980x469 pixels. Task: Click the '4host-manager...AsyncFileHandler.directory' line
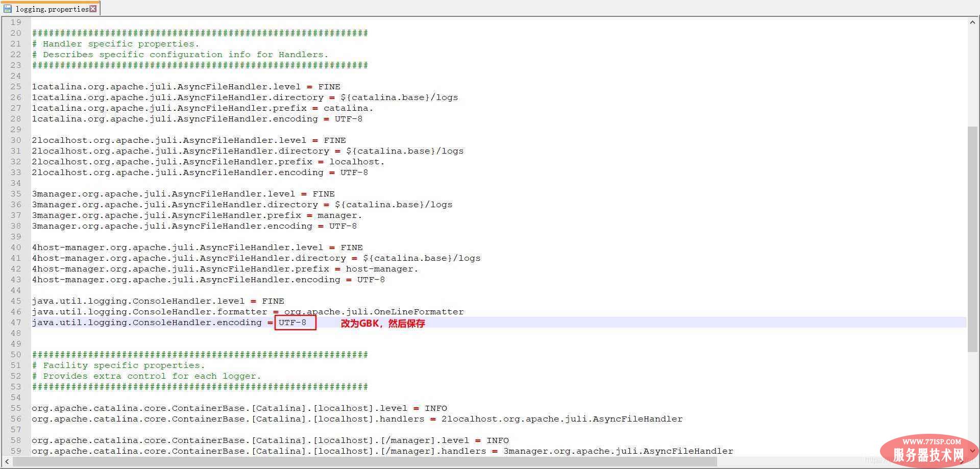click(256, 258)
